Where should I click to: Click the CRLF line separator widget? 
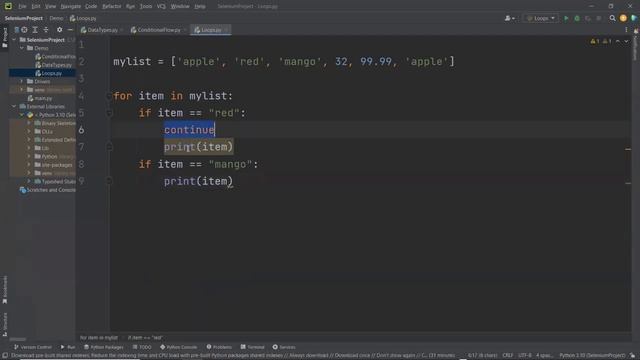[x=508, y=356]
